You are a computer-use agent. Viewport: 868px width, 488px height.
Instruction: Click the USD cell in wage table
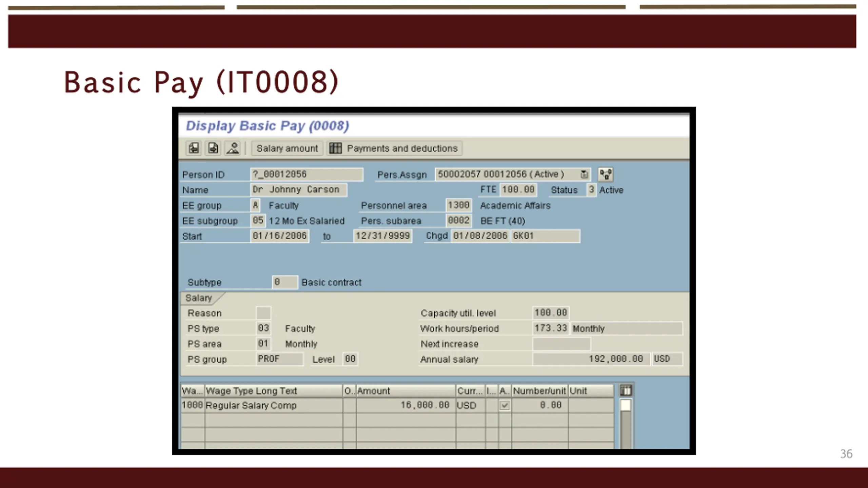coord(470,405)
